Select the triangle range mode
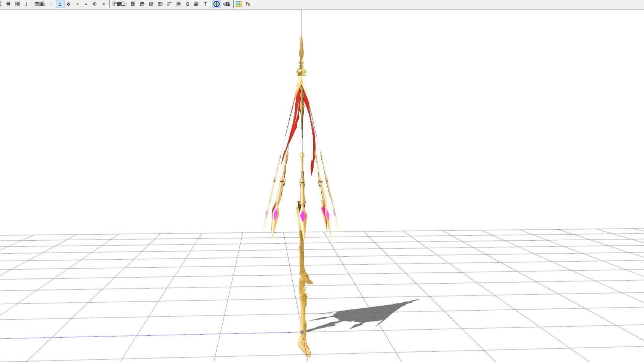Image resolution: width=644 pixels, height=362 pixels. [x=86, y=4]
